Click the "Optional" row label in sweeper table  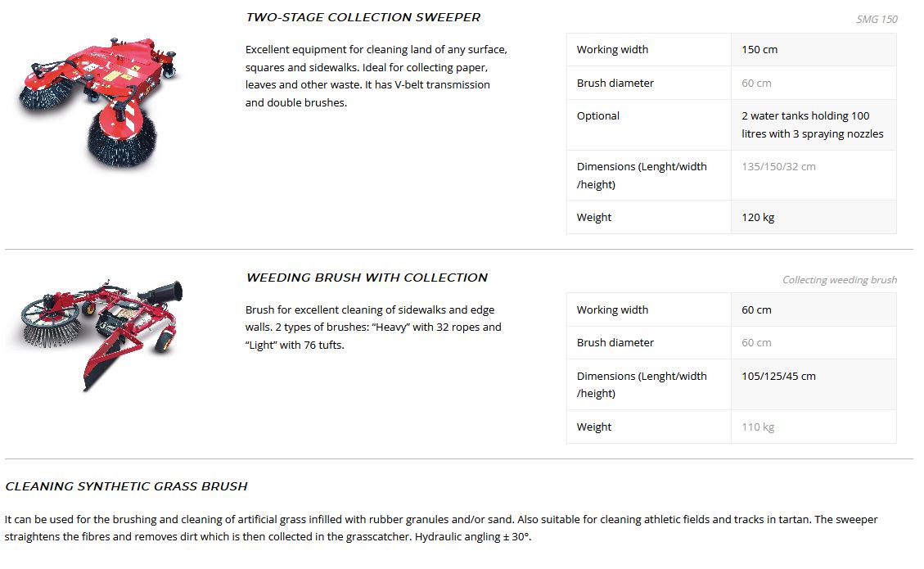(597, 116)
